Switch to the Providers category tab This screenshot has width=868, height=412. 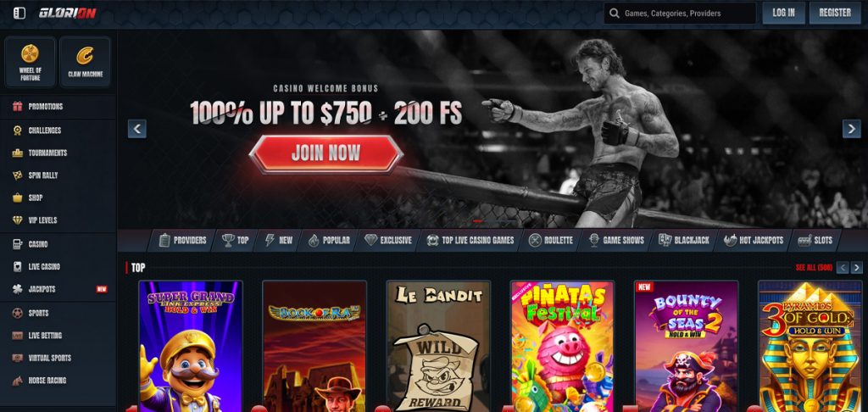(x=182, y=241)
